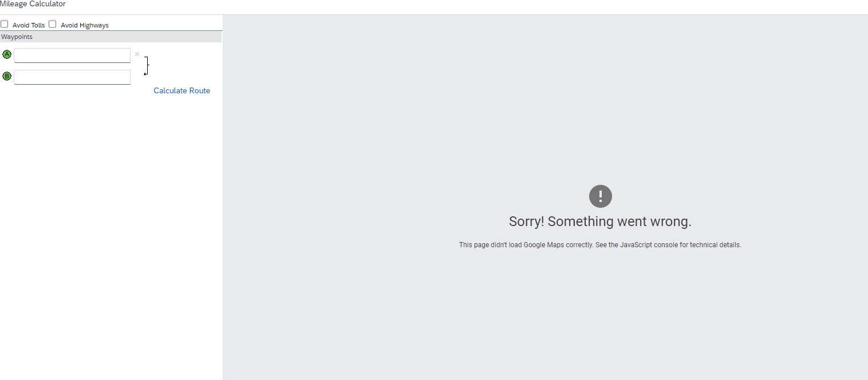Click the Mileage Calculator page title
The height and width of the screenshot is (380, 868).
33,4
